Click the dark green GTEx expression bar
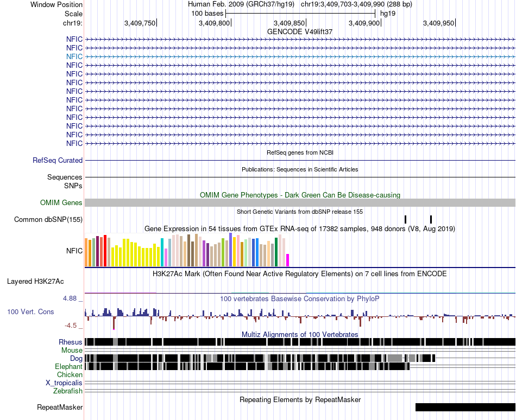Screen dimensions: 516x420 coord(276,252)
